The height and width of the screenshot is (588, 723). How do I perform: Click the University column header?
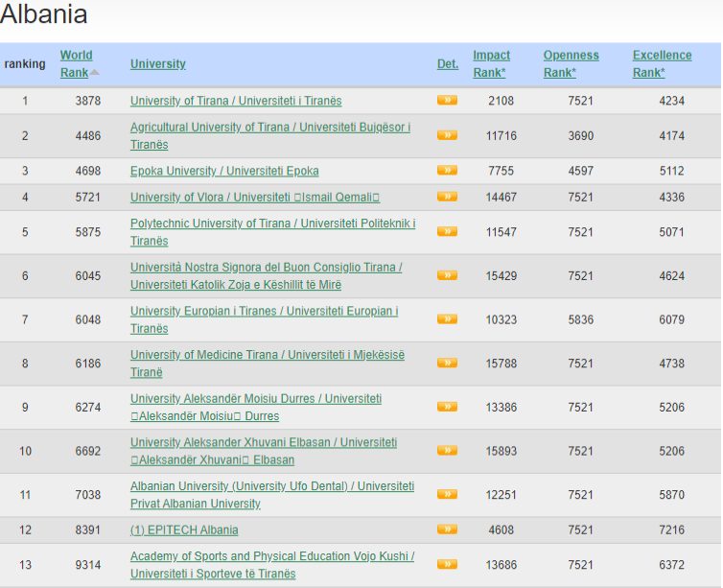[x=158, y=64]
